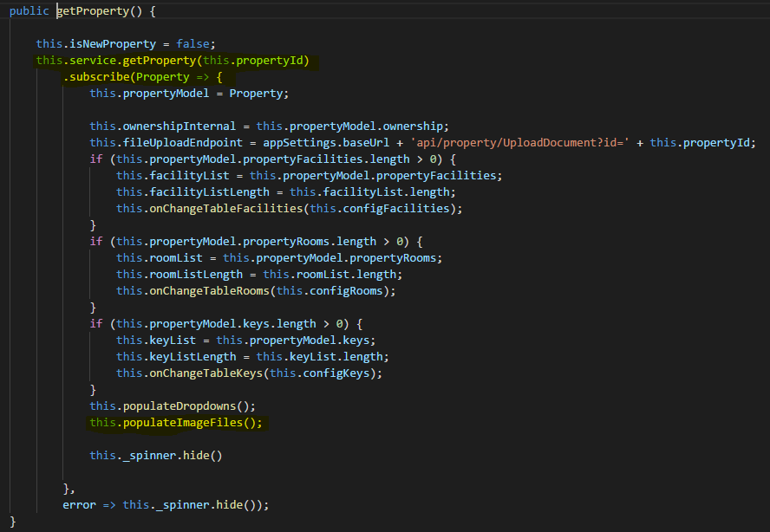Click highlighted 'this.service.getProperty(this.propertyId)' line
770x532 pixels.
click(x=173, y=61)
